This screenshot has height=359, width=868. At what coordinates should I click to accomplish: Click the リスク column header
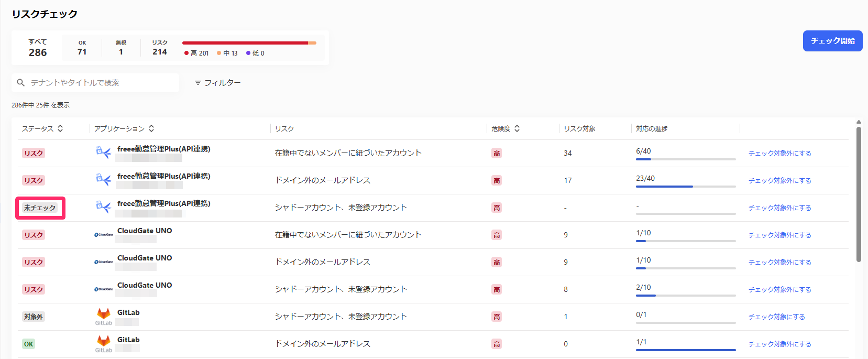click(x=284, y=128)
